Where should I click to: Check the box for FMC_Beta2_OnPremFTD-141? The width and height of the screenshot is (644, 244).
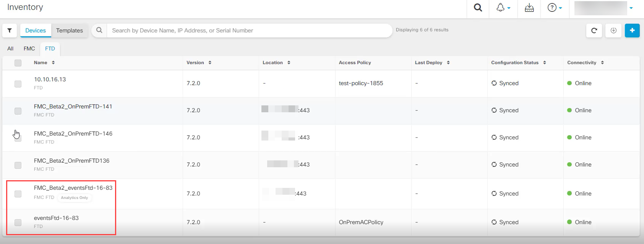point(18,111)
